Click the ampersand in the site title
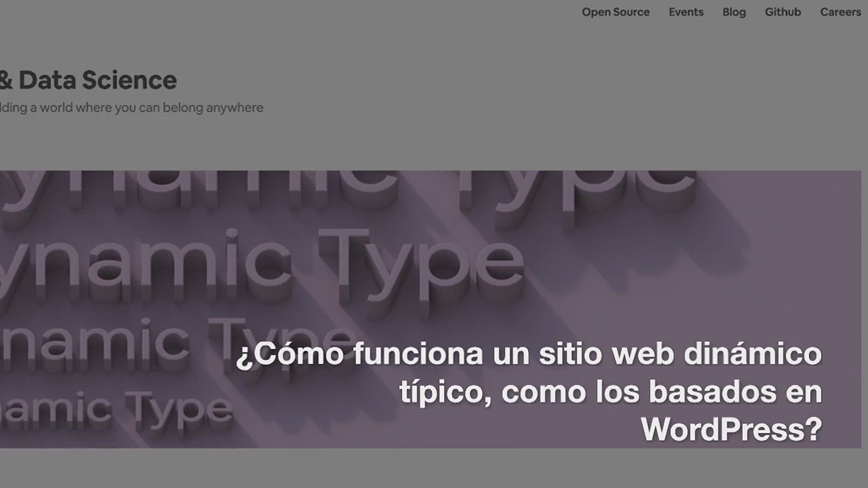The image size is (868, 488). (5, 80)
